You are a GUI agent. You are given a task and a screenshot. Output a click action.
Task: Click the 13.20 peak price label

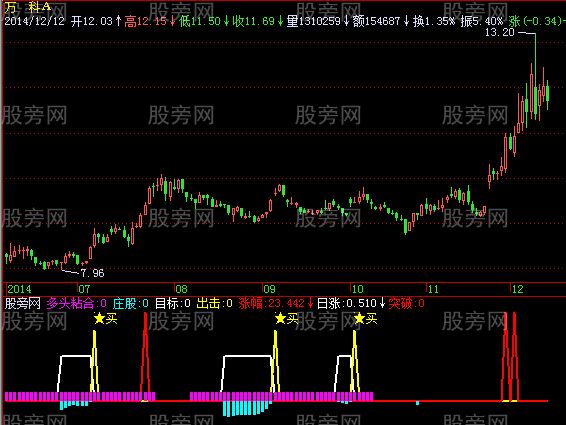pos(500,32)
